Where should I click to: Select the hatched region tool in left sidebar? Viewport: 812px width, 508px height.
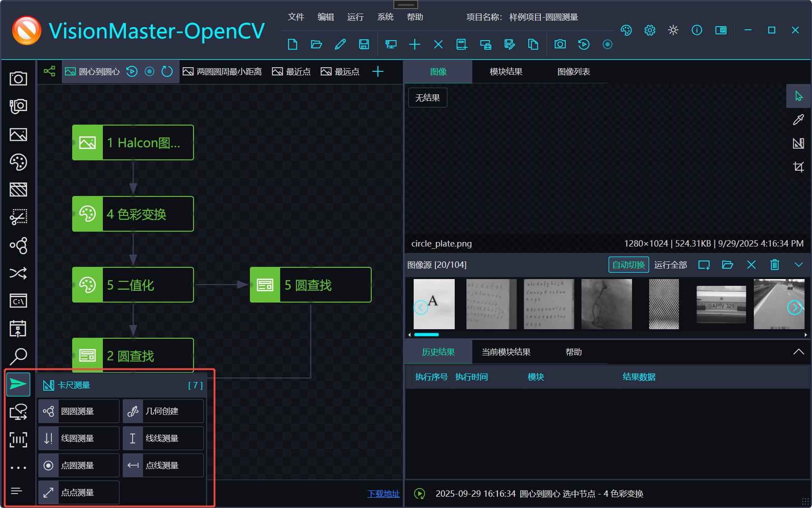tap(18, 190)
